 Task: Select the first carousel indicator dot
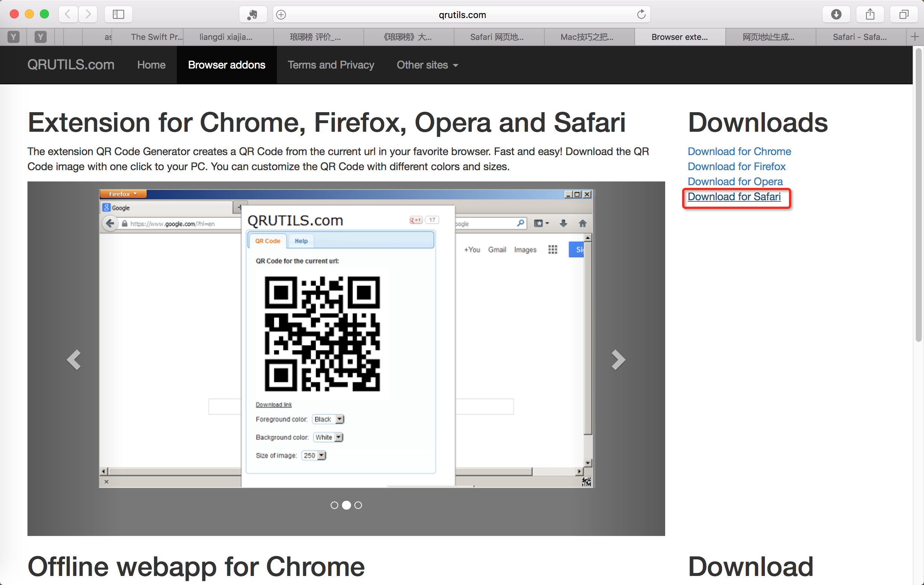coord(334,505)
